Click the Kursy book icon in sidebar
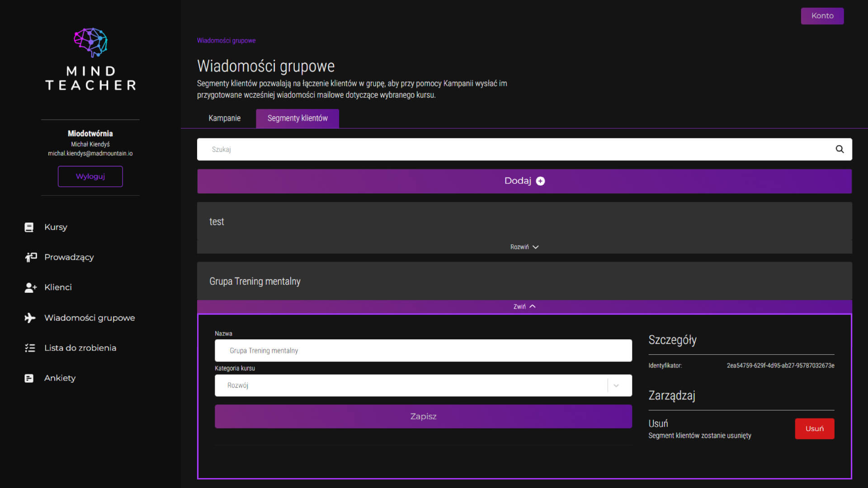This screenshot has width=868, height=488. coord(29,227)
